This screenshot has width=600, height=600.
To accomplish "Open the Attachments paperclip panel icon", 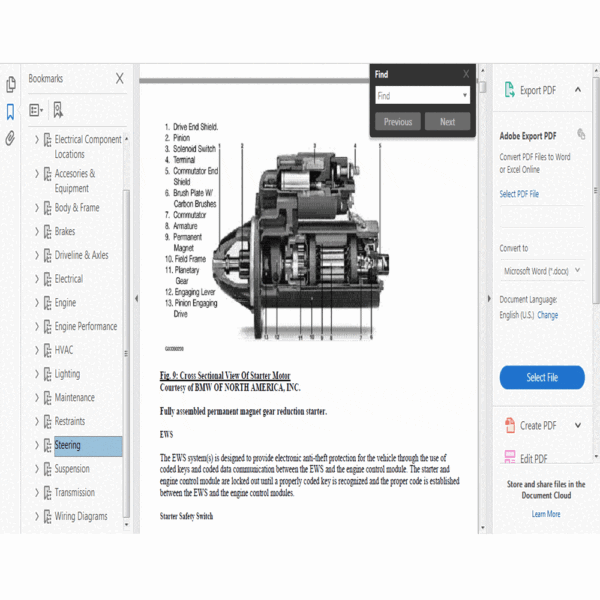I will (x=10, y=138).
